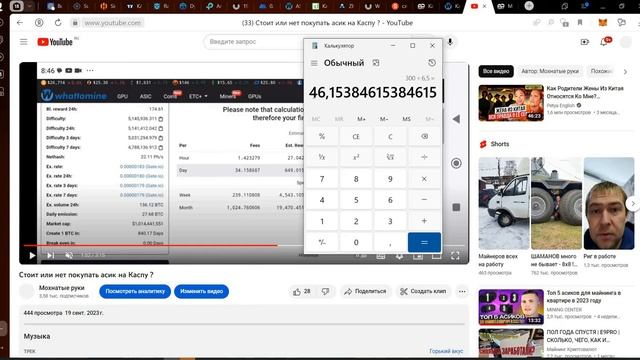
Task: Share the video via Поделиться
Action: coord(365,291)
